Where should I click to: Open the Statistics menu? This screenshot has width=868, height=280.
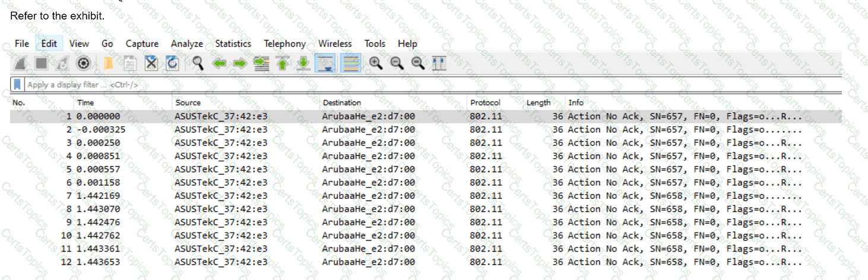click(233, 44)
